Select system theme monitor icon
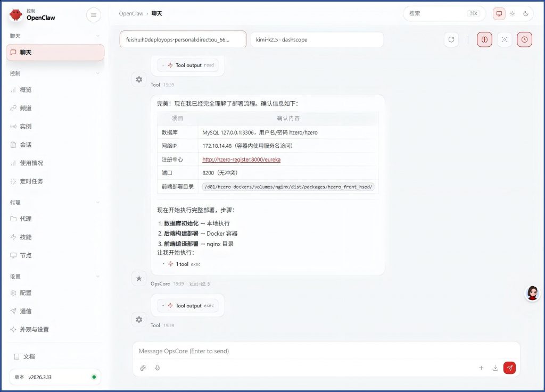The height and width of the screenshot is (392, 545). (499, 14)
